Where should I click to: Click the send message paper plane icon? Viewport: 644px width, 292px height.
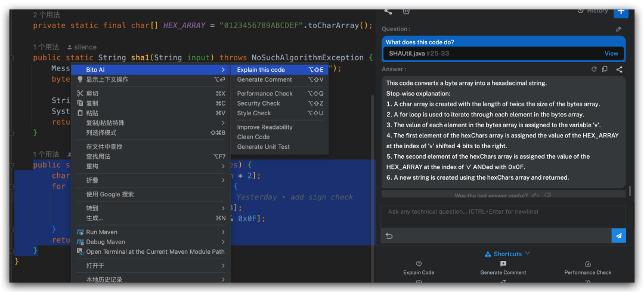(x=618, y=236)
